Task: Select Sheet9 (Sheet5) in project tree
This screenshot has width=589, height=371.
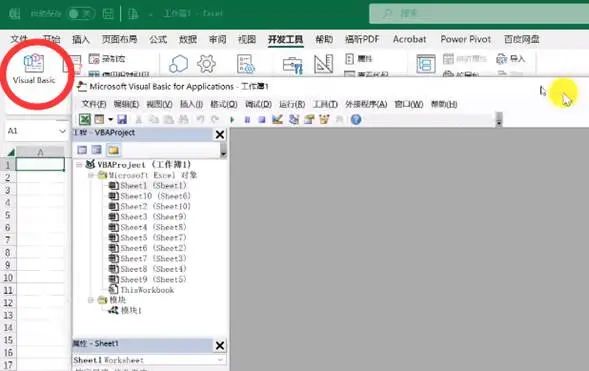Action: pos(147,279)
